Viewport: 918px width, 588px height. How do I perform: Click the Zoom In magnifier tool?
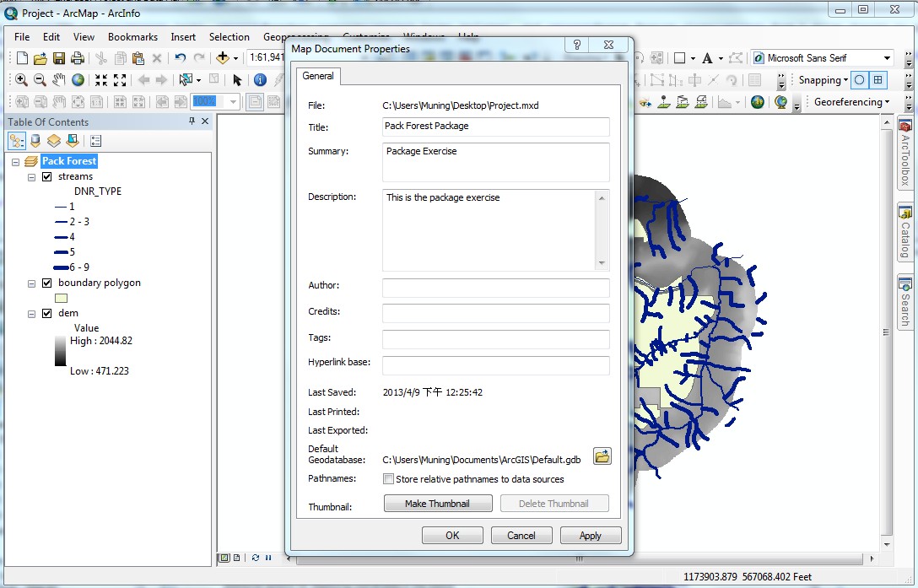click(21, 80)
